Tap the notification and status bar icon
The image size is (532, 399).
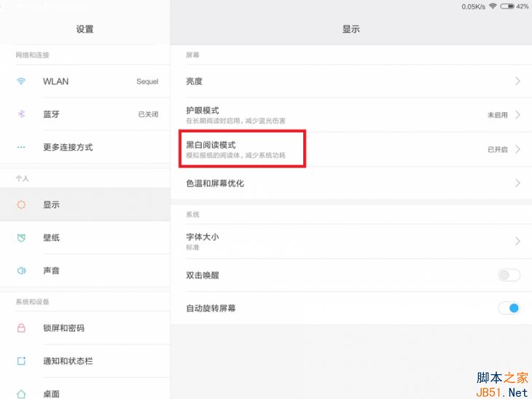[22, 361]
